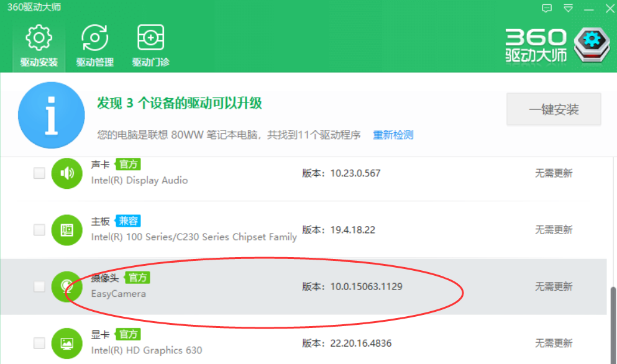The width and height of the screenshot is (617, 364).
Task: Check the 声卡 Intel Display Audio checkbox
Action: [39, 173]
